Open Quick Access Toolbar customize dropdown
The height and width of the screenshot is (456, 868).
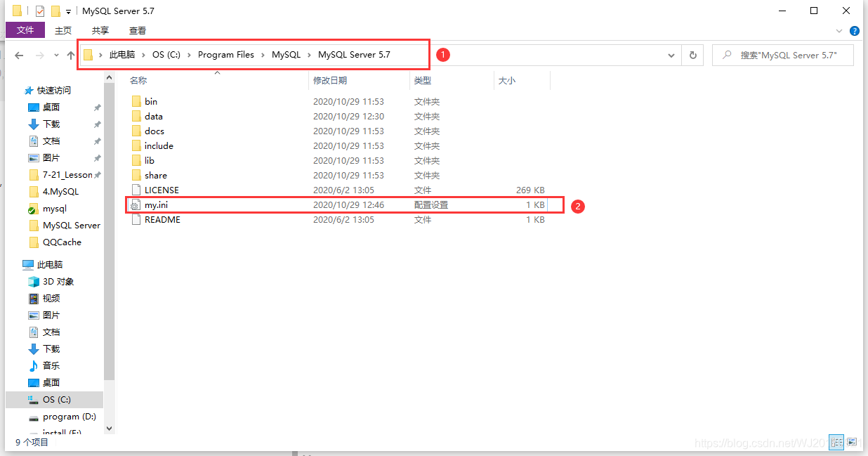pos(68,12)
